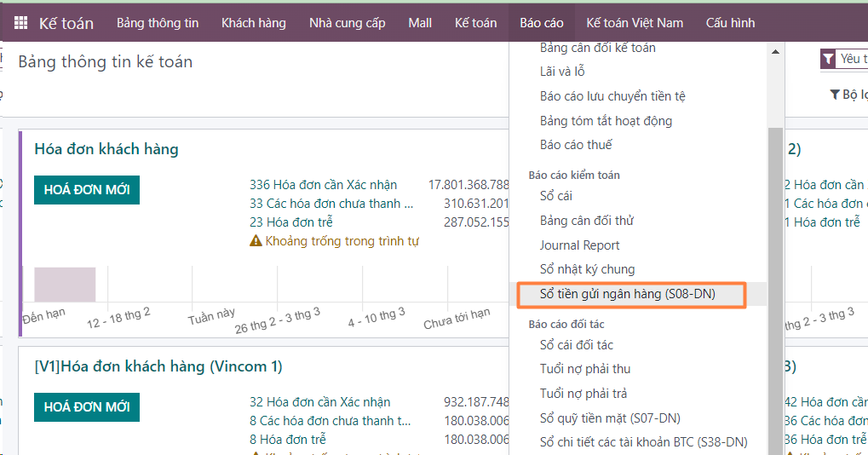Open [V1]Hóa đơn khách hàng (Vincom 1) title

coord(158,366)
